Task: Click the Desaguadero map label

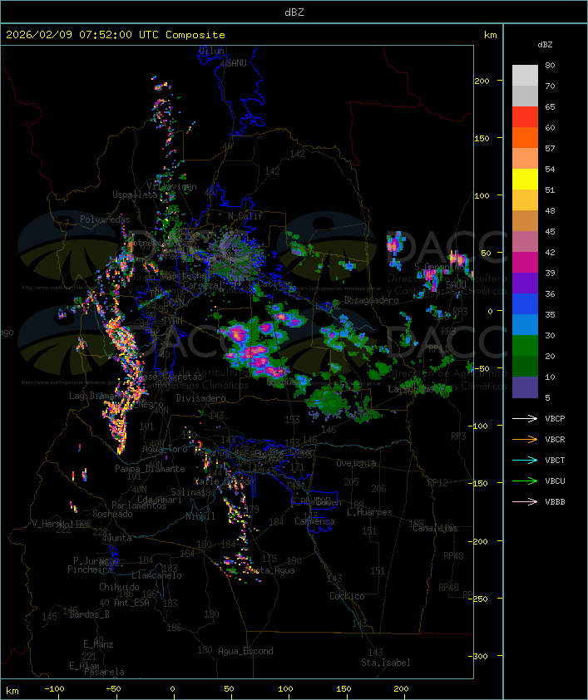Action: (371, 300)
